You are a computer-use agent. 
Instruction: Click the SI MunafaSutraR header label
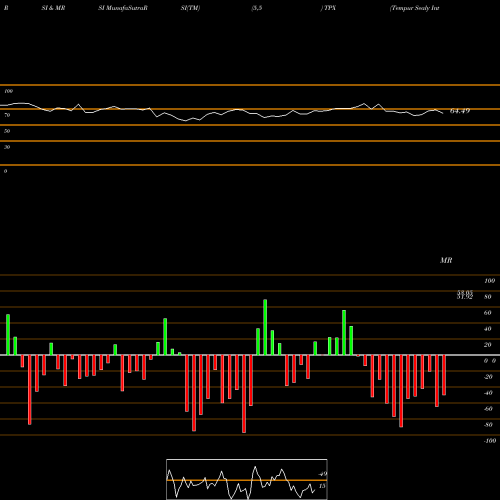[x=123, y=8]
